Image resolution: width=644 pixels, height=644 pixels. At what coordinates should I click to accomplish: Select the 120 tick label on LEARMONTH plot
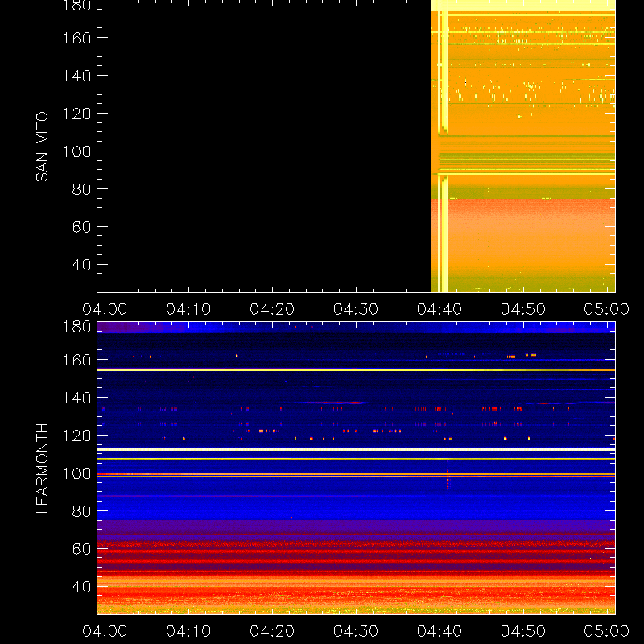(76, 436)
